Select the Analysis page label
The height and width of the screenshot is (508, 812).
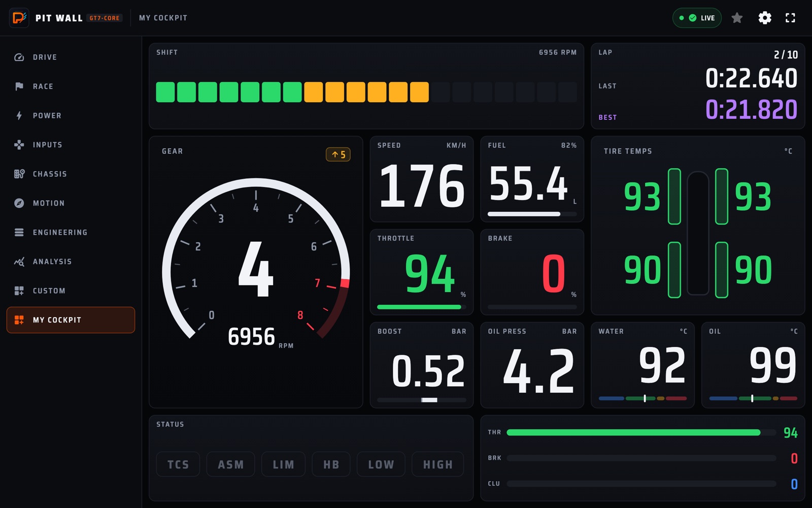point(52,262)
